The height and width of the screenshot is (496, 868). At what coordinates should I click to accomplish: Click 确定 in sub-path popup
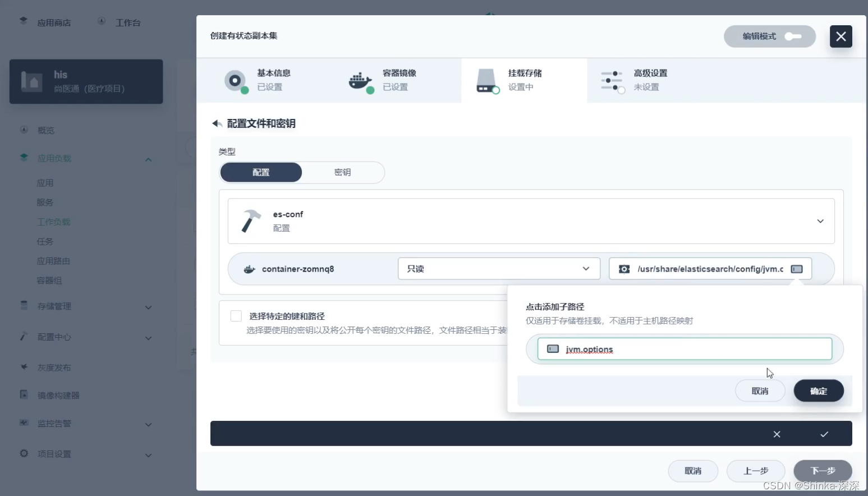pos(819,391)
